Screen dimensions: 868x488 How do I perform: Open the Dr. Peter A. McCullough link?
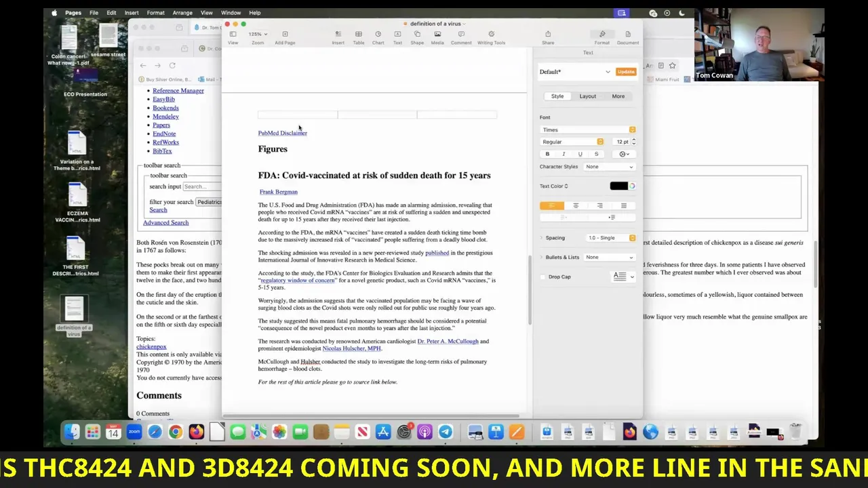(448, 341)
